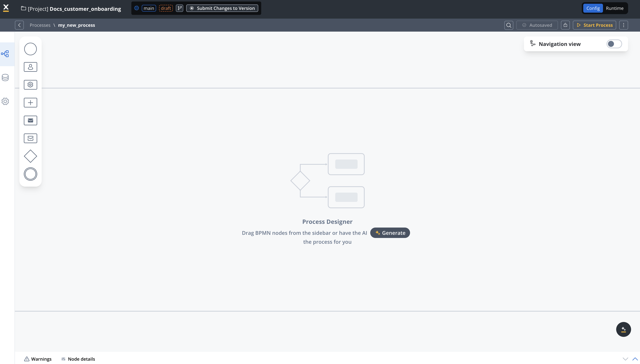Screen dimensions: 640x364
Task: Open the three-dot more options menu
Action: click(x=623, y=25)
